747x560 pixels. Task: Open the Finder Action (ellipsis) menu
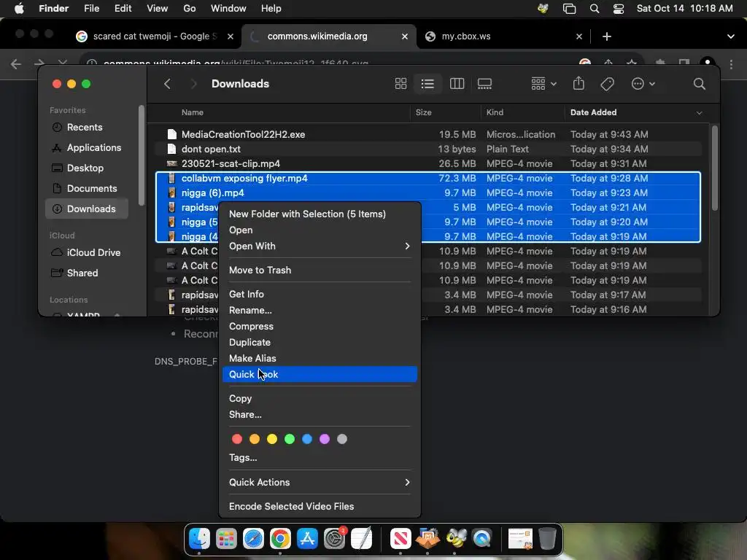(643, 84)
